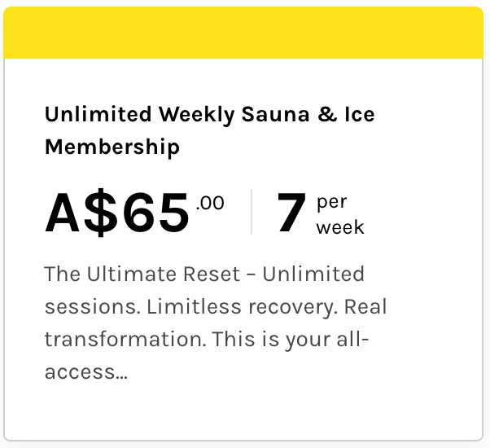
Task: Select the A$65 price figure
Action: pos(117,213)
